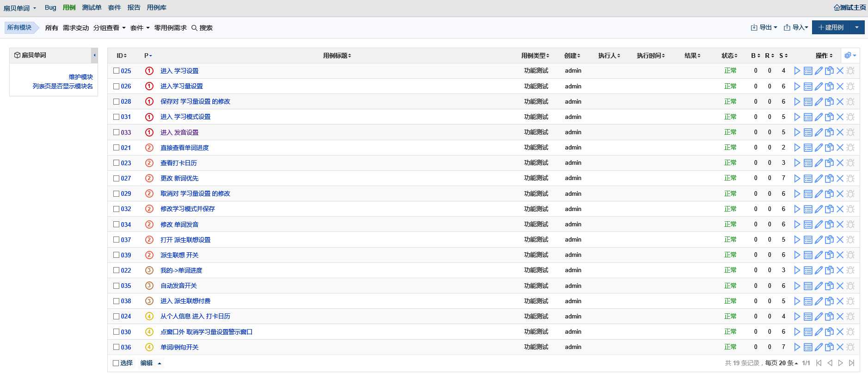Open the 导入 import dropdown
Viewport: 868px width, 374px height.
click(796, 27)
